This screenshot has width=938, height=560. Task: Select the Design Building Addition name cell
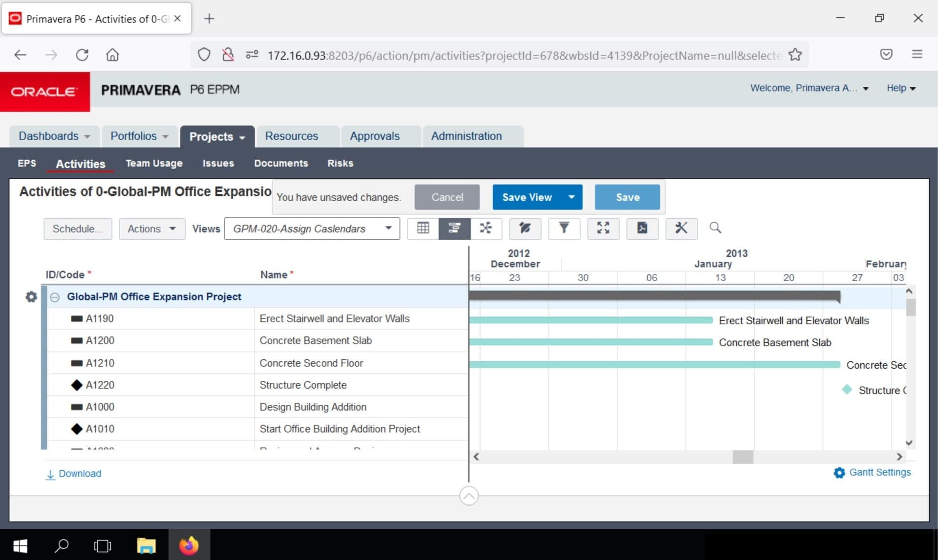click(x=361, y=407)
